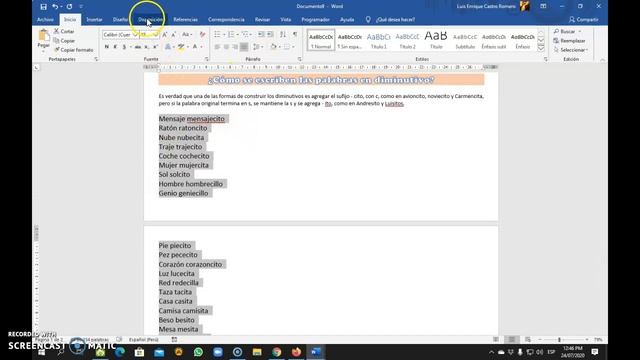Open Microsoft Edge from the taskbar
640x360 pixels.
(x=120, y=352)
